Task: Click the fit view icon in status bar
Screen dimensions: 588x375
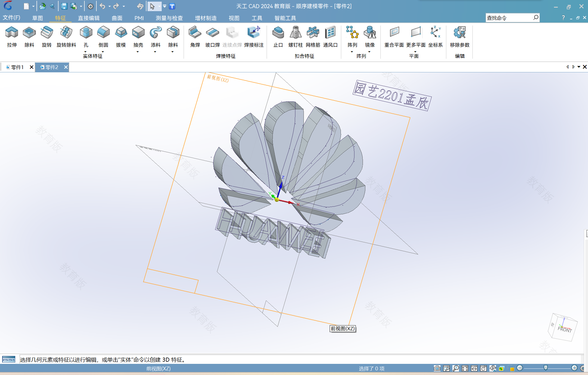Action: click(x=465, y=368)
